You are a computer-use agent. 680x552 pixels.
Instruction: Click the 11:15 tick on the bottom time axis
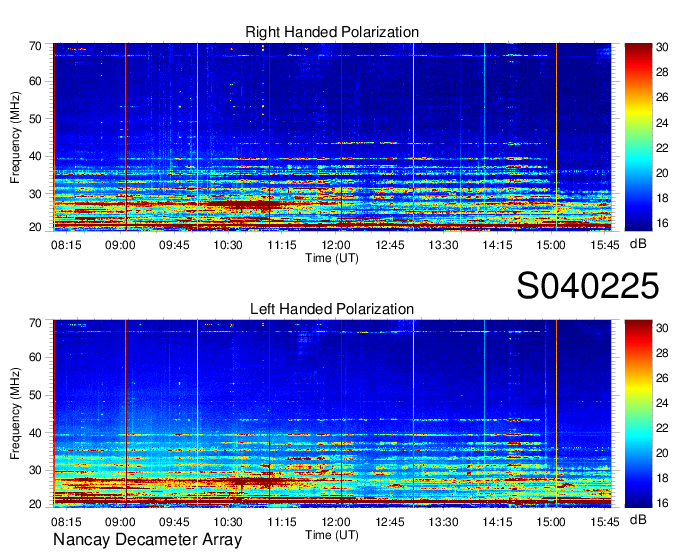[x=282, y=522]
